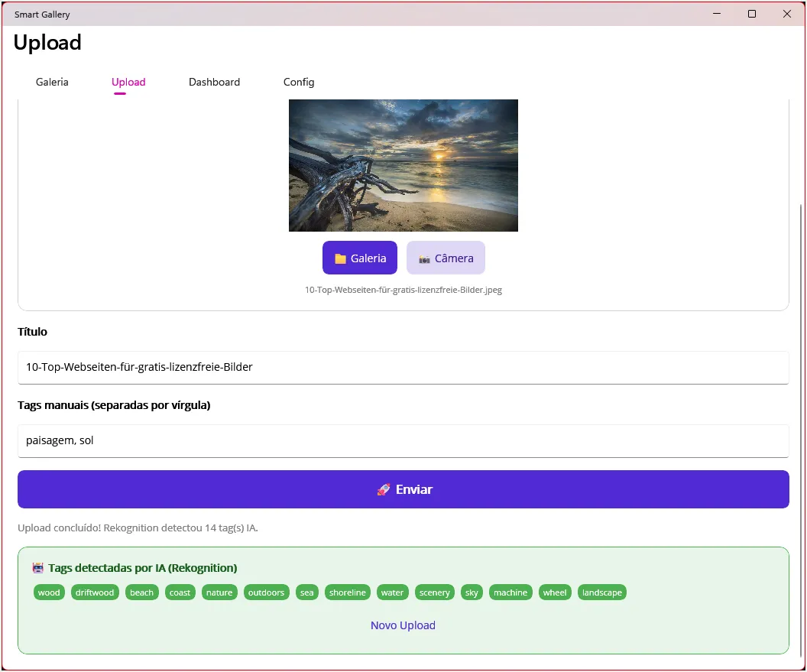
Task: Minimize the Smart Gallery window
Action: (x=717, y=14)
